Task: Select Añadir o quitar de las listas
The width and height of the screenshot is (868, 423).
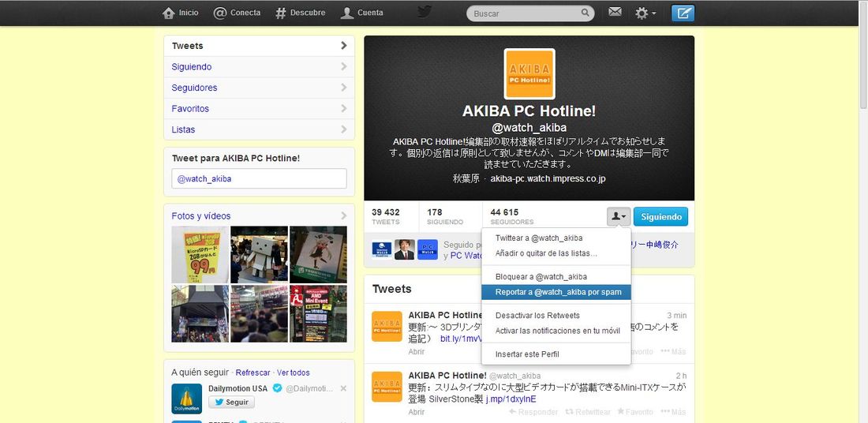Action: click(556, 253)
